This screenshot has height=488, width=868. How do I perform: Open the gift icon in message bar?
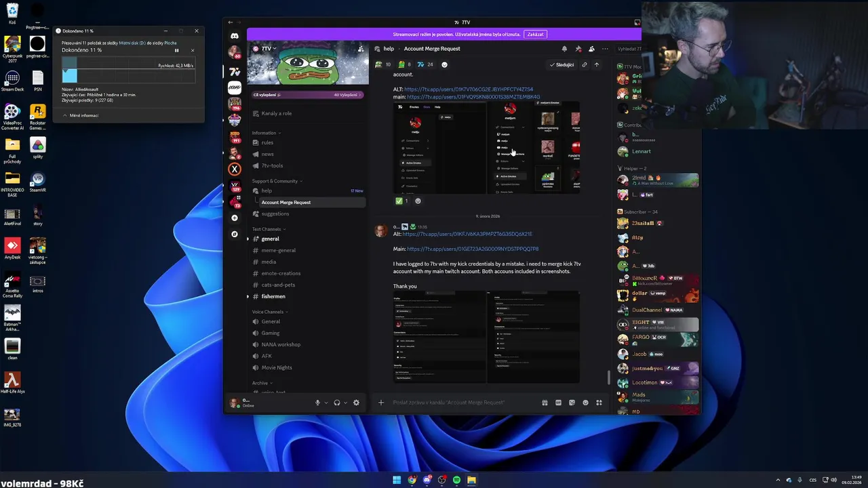tap(545, 403)
